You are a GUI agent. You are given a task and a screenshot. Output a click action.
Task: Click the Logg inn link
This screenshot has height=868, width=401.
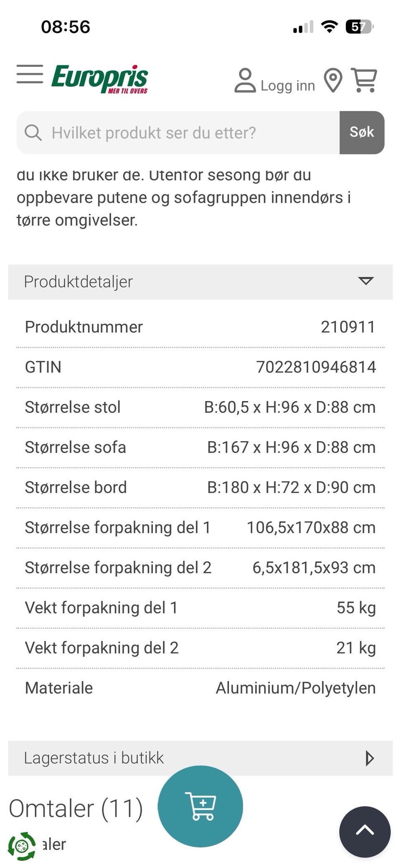pyautogui.click(x=287, y=86)
